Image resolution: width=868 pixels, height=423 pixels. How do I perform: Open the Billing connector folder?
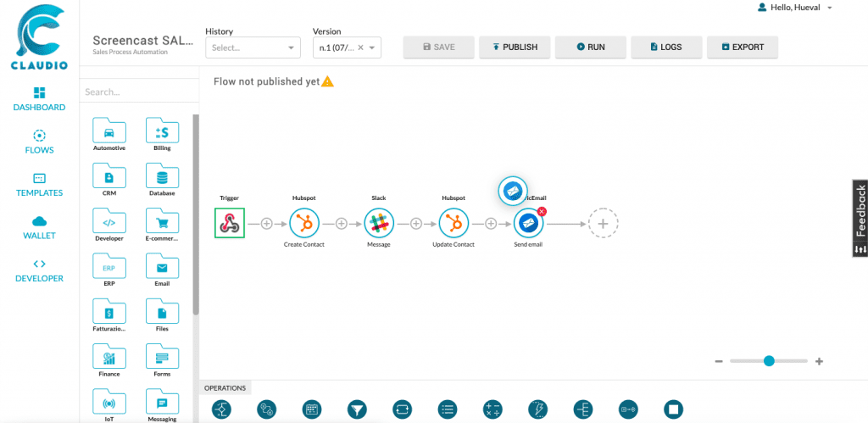point(162,135)
